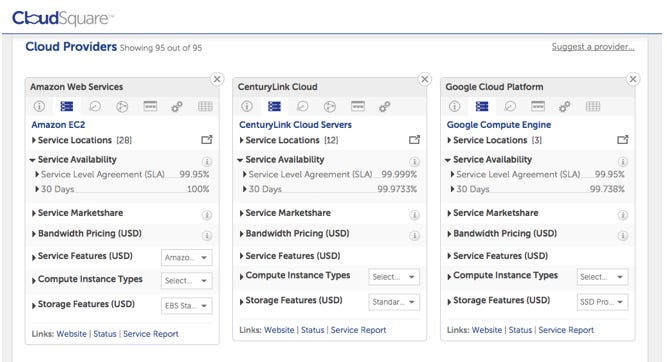Open the play-circle tab icon on CenturyLink Cloud card
667x362 pixels.
(x=330, y=106)
